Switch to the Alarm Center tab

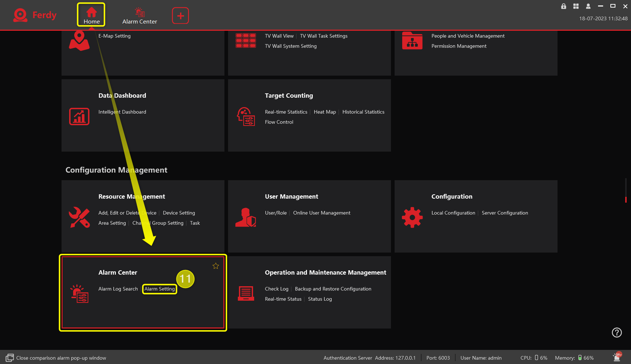[x=140, y=15]
